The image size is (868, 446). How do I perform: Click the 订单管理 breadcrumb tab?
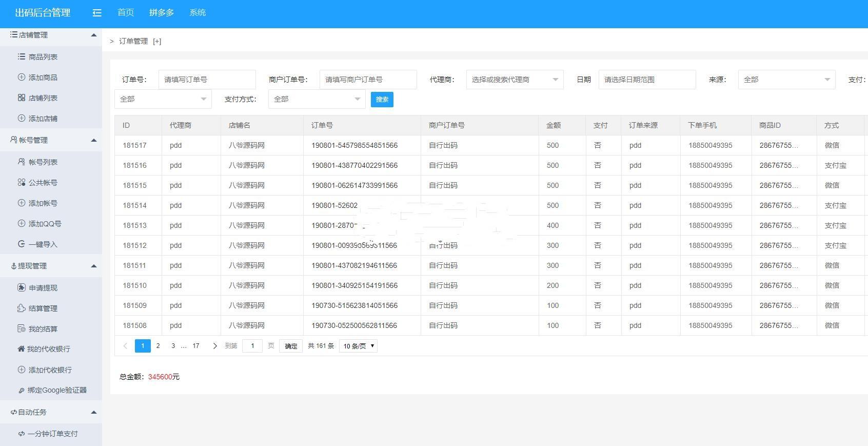tap(133, 41)
